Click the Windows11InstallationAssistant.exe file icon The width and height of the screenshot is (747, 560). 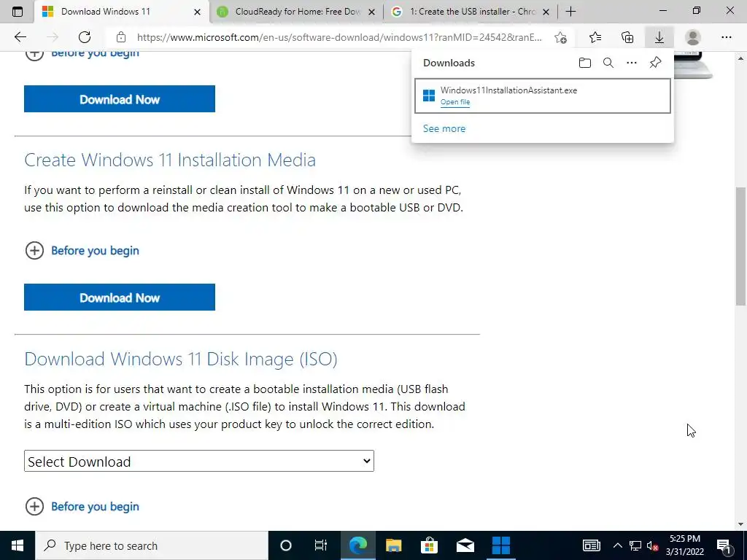point(429,96)
